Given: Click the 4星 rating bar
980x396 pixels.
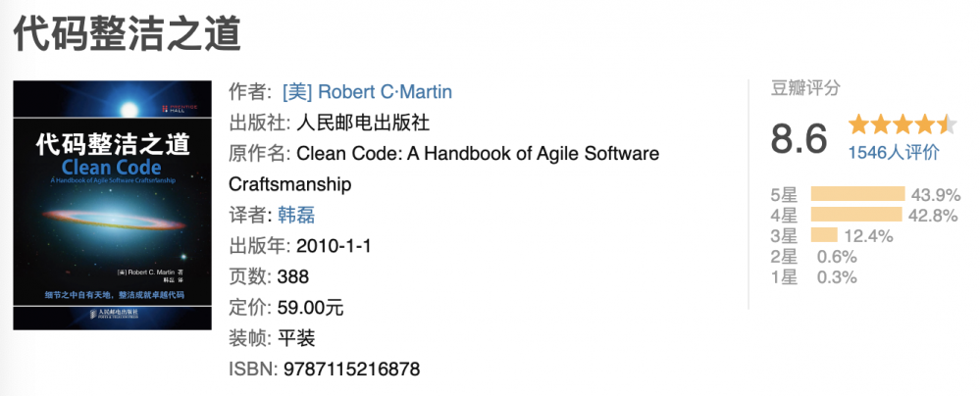Looking at the screenshot, I should click(856, 215).
